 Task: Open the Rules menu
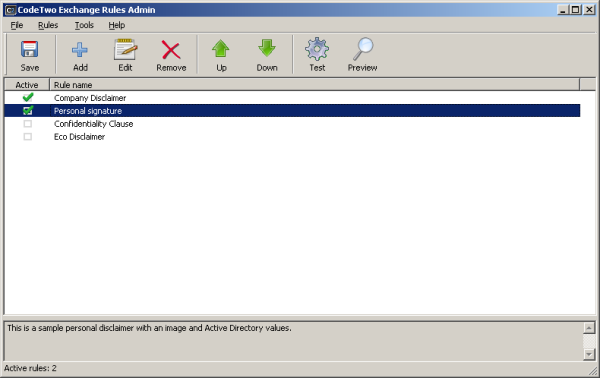(48, 25)
